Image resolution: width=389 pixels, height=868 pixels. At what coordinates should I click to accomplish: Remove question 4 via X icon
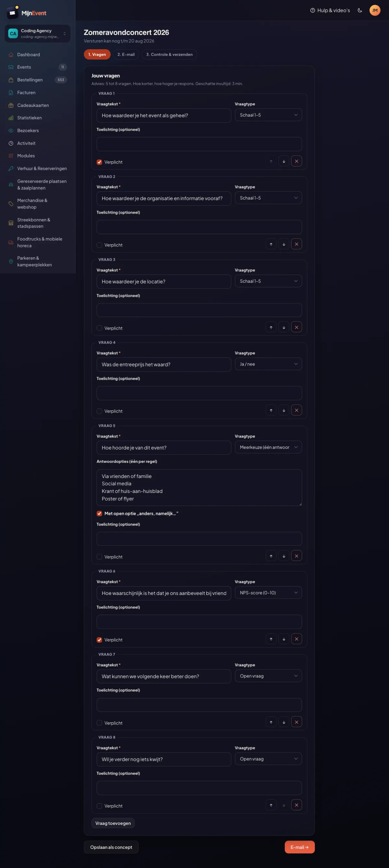[x=296, y=410]
